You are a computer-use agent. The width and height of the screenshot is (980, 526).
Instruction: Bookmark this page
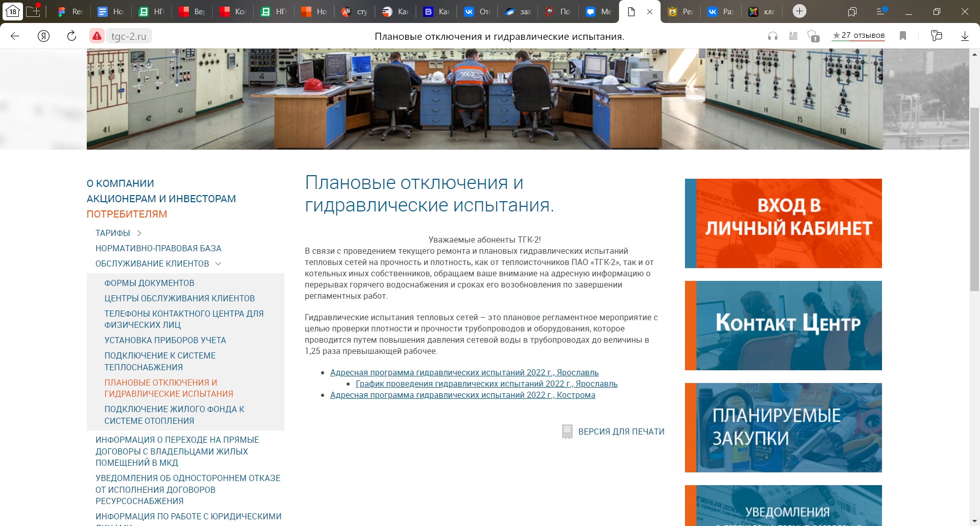903,36
